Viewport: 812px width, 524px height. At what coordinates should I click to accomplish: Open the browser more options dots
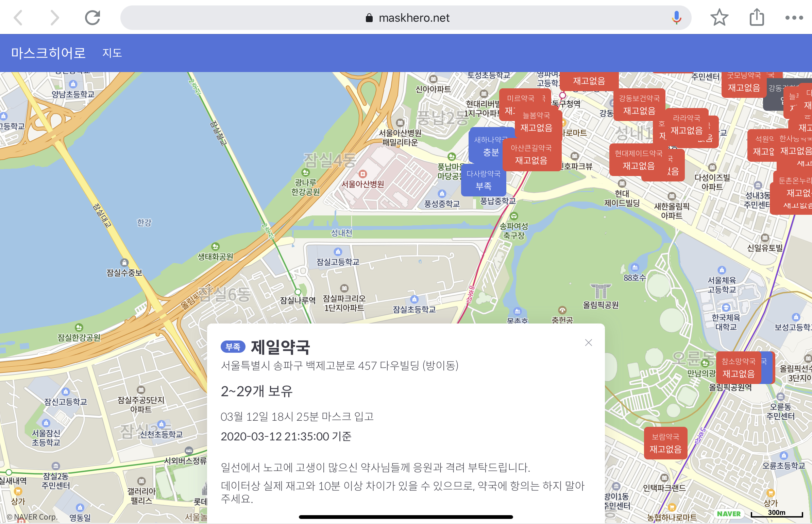(x=794, y=18)
